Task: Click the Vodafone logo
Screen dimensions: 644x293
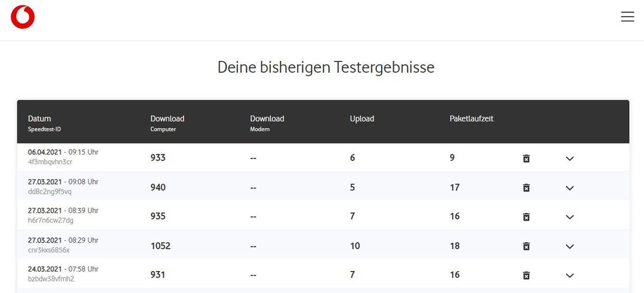Action: point(23,17)
